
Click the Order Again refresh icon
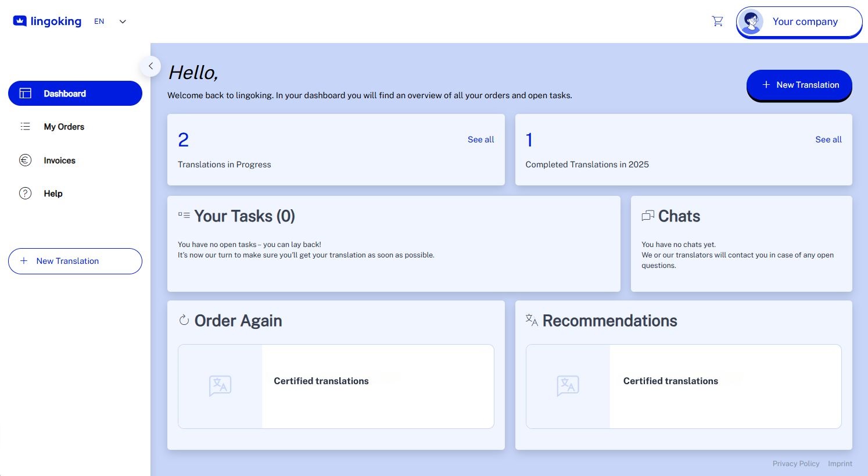184,320
